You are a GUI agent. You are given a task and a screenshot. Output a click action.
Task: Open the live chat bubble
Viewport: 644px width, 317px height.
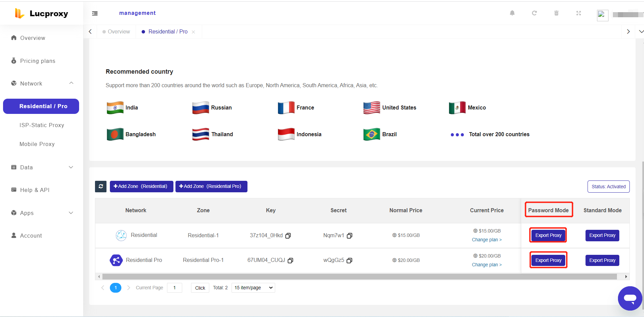pos(630,298)
